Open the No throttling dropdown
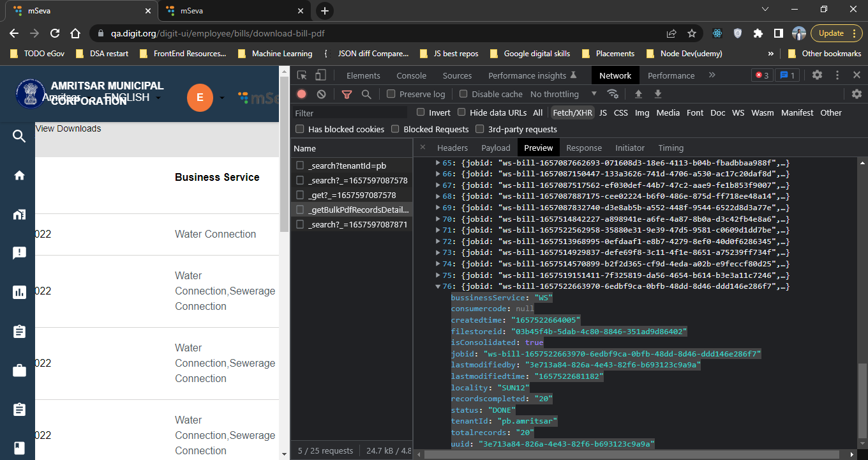This screenshot has height=460, width=868. coord(563,94)
